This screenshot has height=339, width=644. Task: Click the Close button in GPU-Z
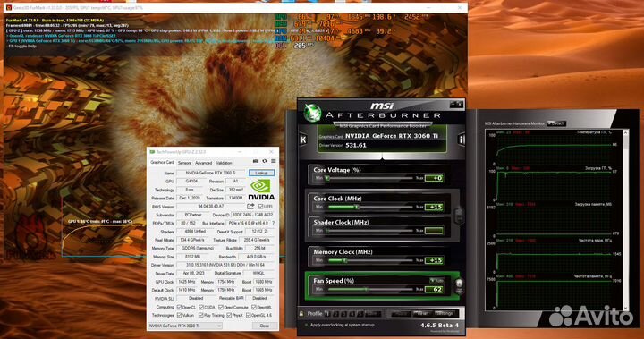tap(264, 326)
